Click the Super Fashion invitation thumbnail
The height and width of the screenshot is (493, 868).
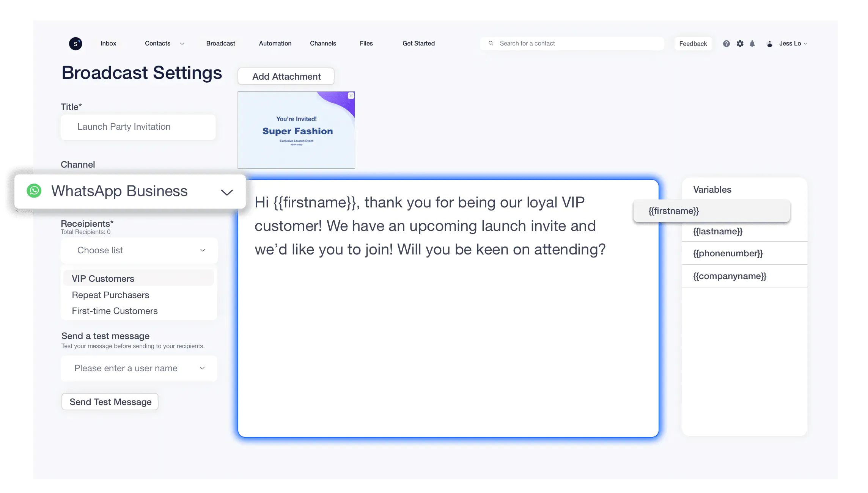point(296,130)
